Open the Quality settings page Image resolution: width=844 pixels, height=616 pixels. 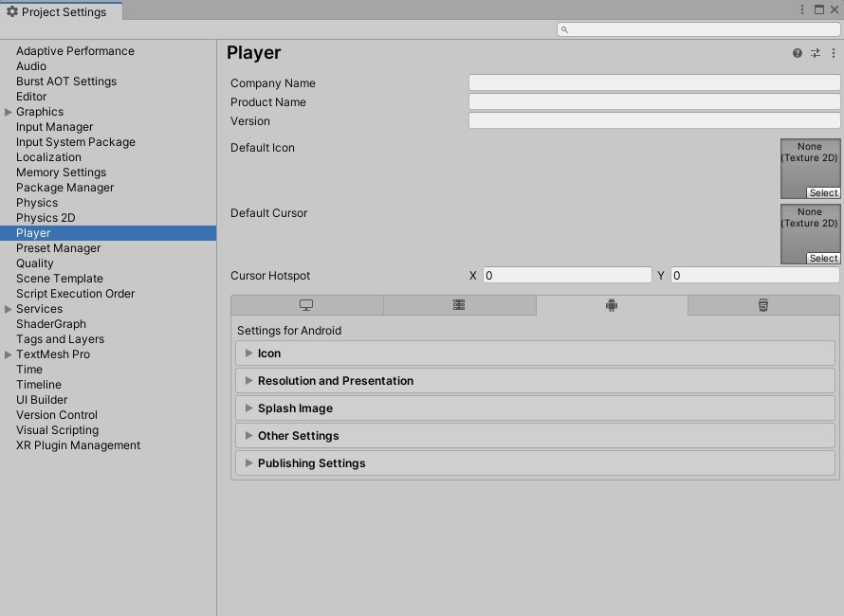pos(34,263)
